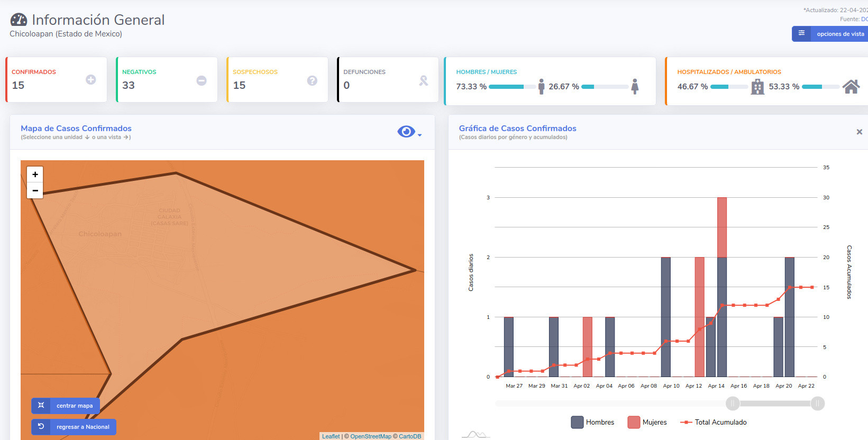Click the Mujeres bar at Apr 02

tap(587, 347)
